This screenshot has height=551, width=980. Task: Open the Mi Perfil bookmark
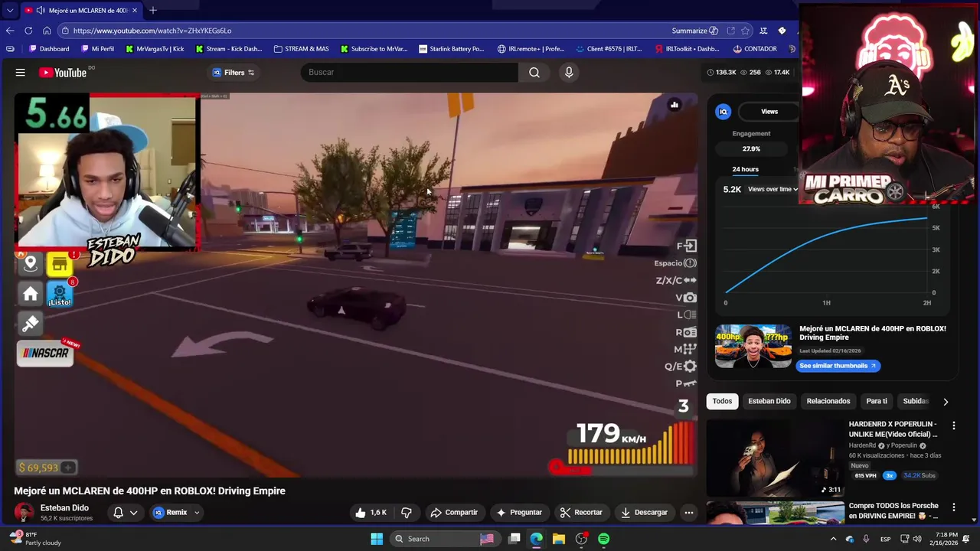(x=97, y=49)
